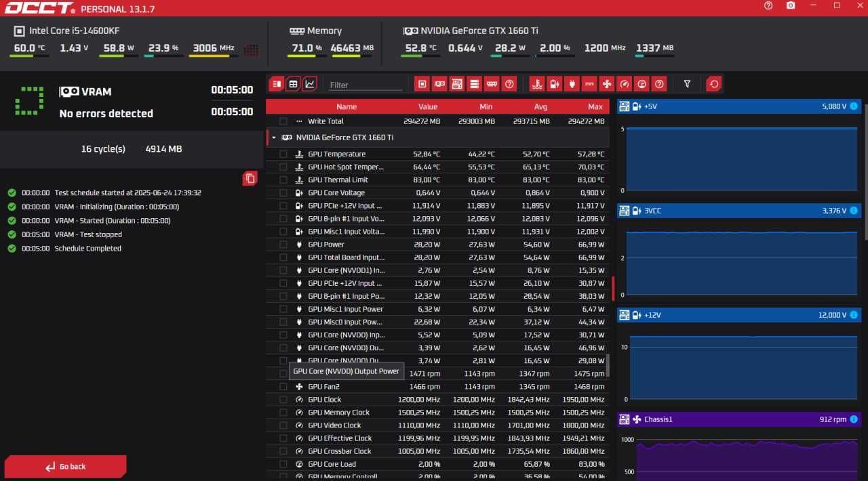
Task: Toggle the question-mark filter beside the load filter
Action: click(659, 84)
